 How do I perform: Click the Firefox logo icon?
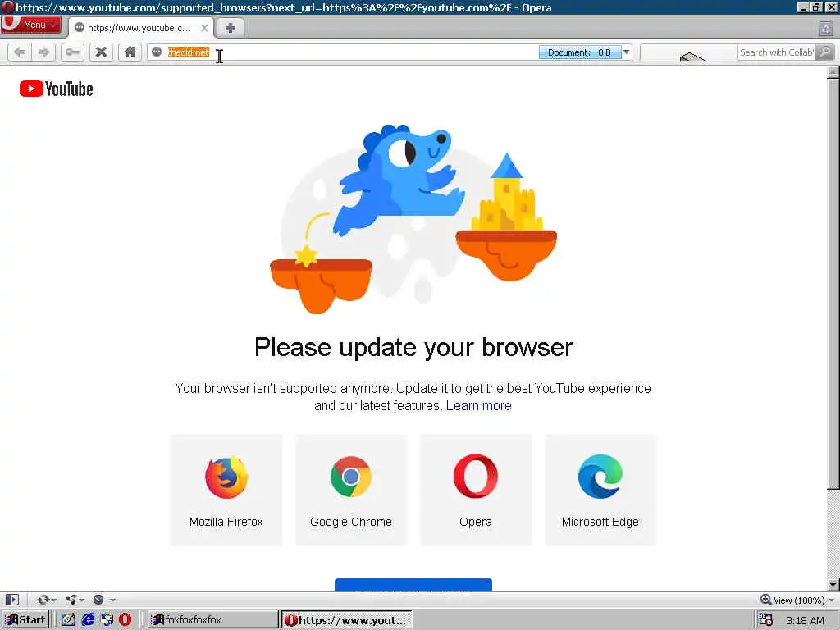[226, 477]
